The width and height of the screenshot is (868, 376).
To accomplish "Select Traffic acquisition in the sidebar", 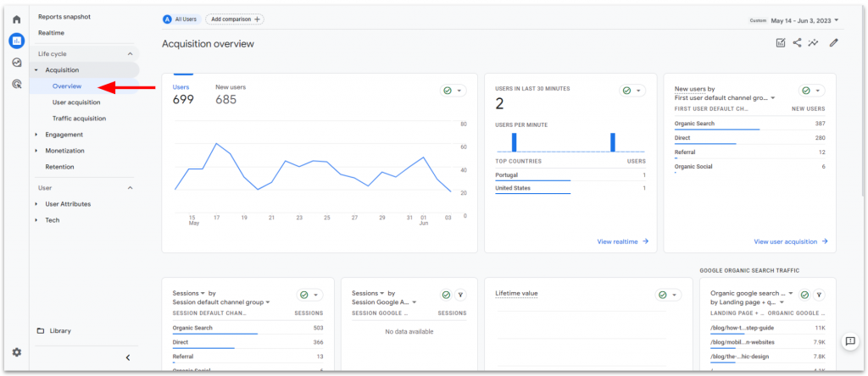I will tap(79, 119).
